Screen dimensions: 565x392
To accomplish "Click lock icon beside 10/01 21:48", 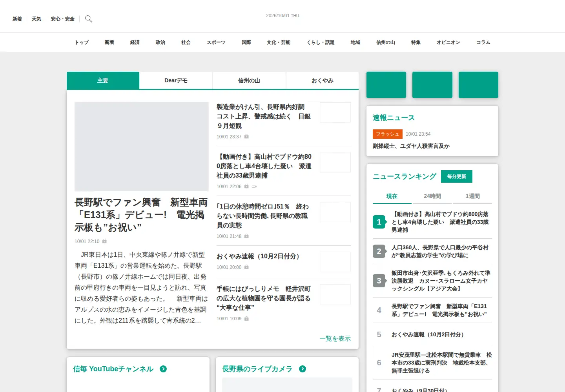I will [246, 236].
